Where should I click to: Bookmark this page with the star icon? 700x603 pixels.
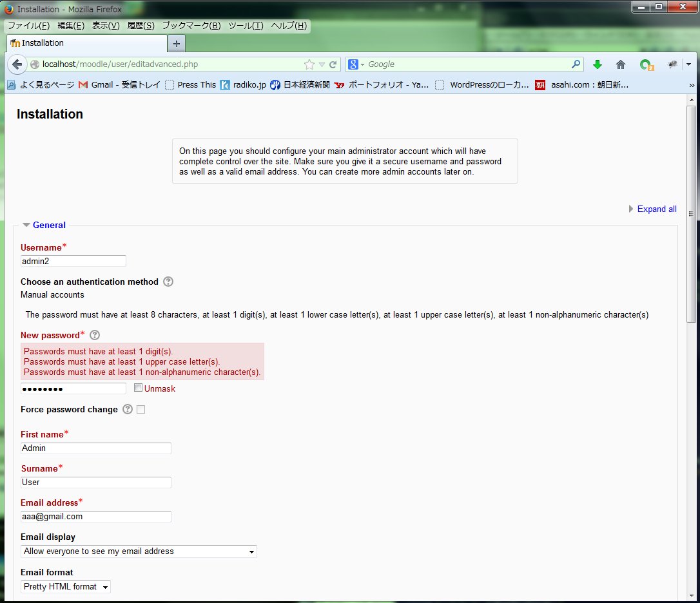[309, 64]
